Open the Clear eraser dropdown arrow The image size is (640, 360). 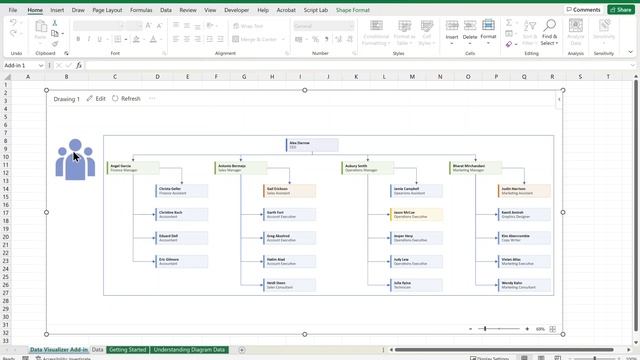pyautogui.click(x=516, y=44)
